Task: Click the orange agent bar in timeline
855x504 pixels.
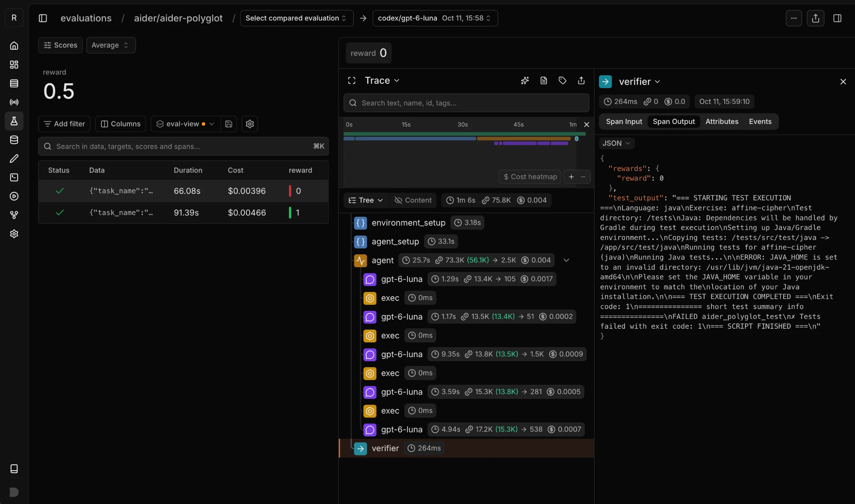Action: point(524,139)
